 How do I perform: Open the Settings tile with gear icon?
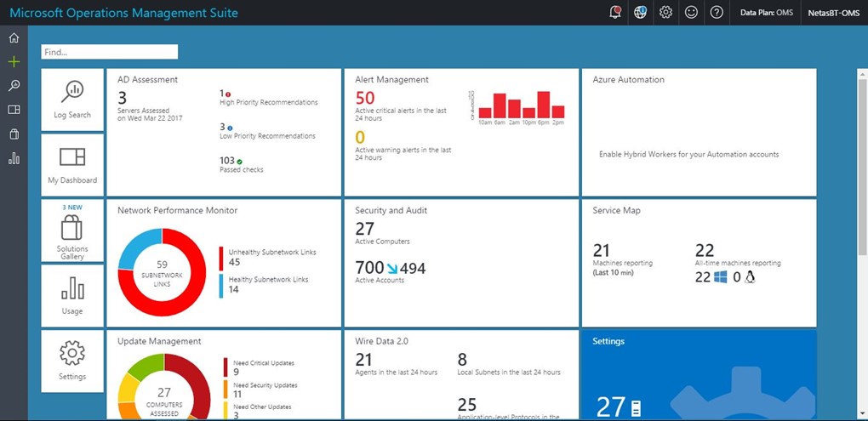click(72, 361)
